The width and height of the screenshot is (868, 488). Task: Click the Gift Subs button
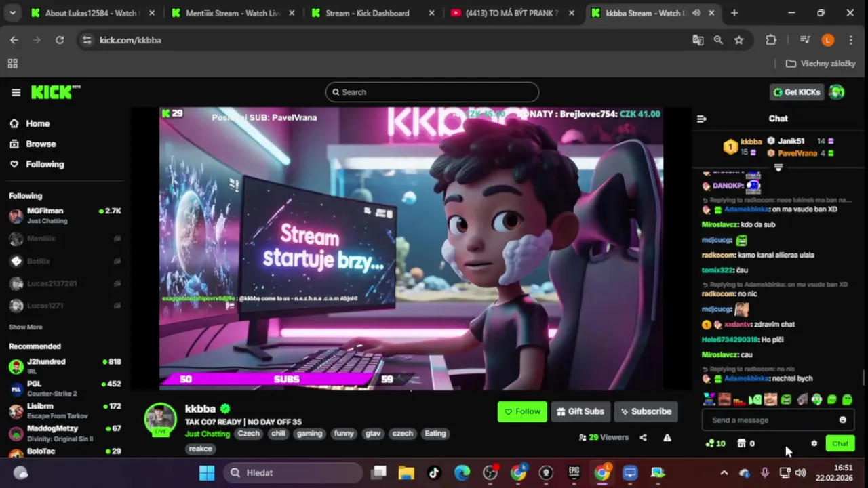click(580, 411)
